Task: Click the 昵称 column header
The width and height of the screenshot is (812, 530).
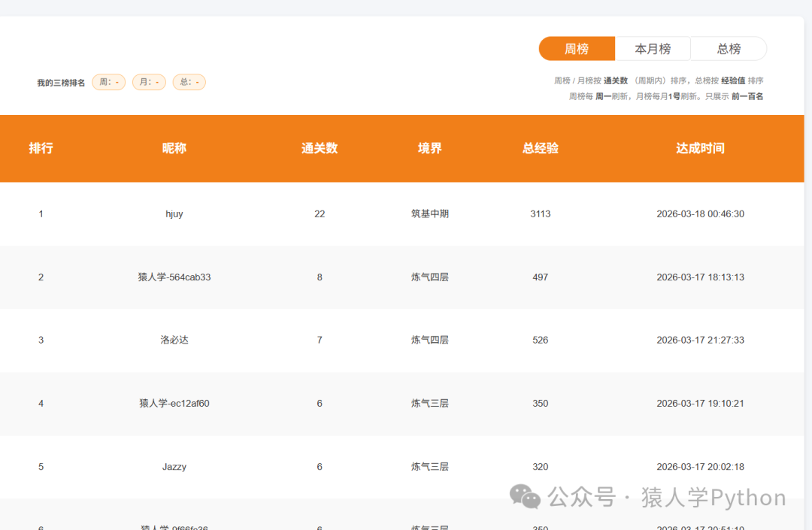Action: click(x=174, y=149)
